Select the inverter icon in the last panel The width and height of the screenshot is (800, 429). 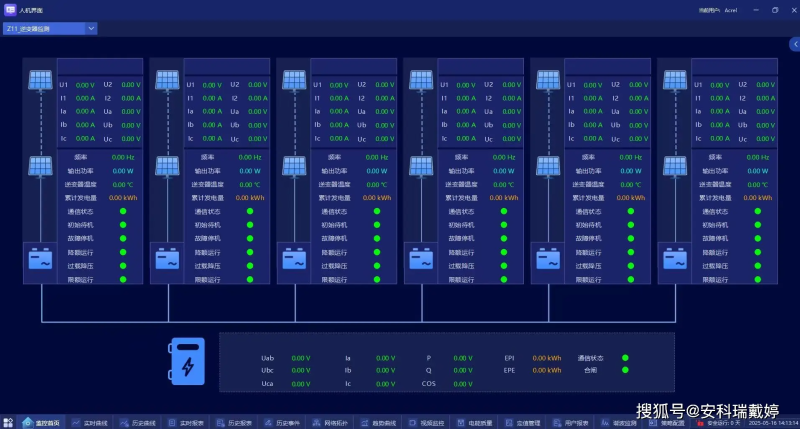[x=675, y=259]
